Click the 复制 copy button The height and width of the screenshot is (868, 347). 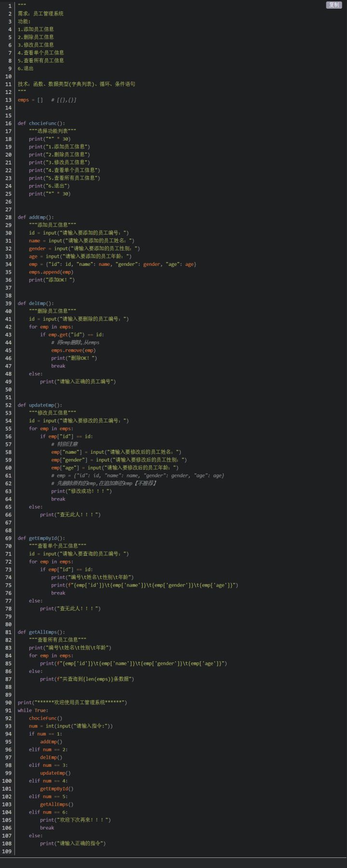(x=334, y=5)
